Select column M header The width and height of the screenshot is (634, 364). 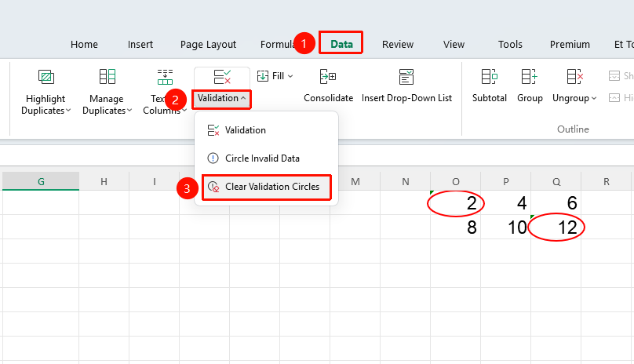355,181
